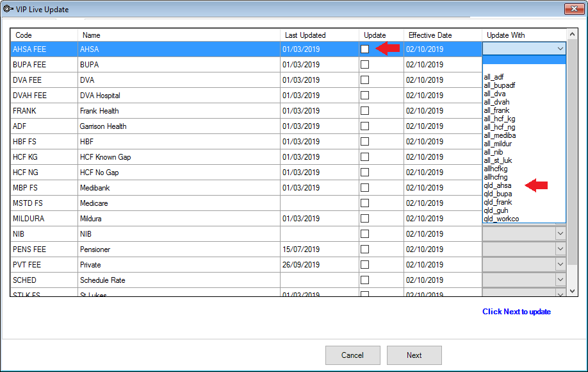Select qld_bupa from the dropdown list
The width and height of the screenshot is (588, 372).
524,194
